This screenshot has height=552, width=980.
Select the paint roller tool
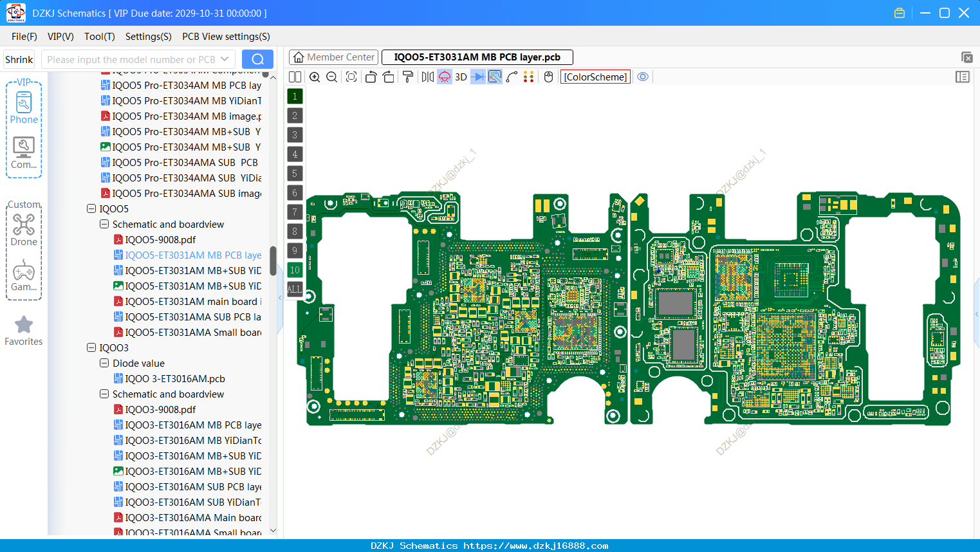[408, 77]
